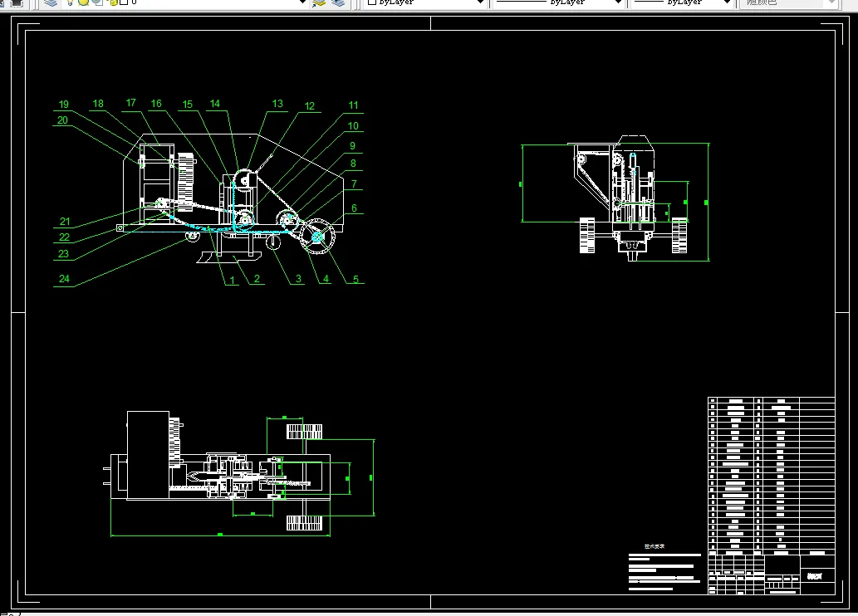Image resolution: width=858 pixels, height=616 pixels.
Task: Open the Layer Properties Manager icon
Action: point(51,2)
